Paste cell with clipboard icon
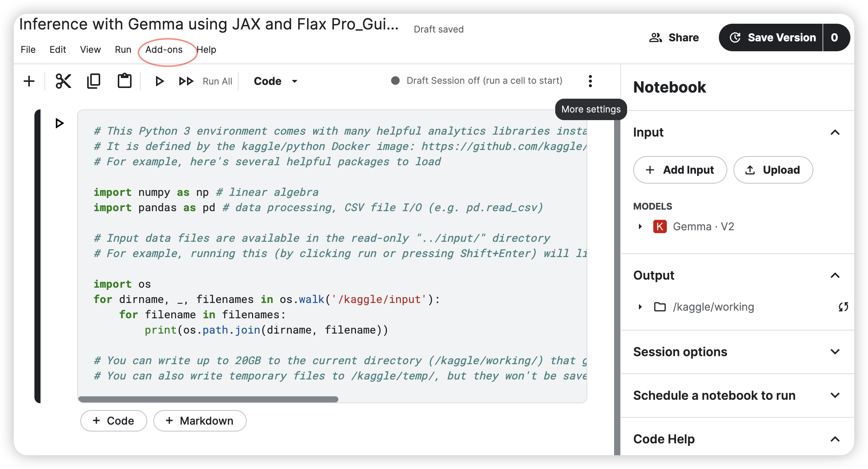Screen dimensions: 868x469 point(124,81)
